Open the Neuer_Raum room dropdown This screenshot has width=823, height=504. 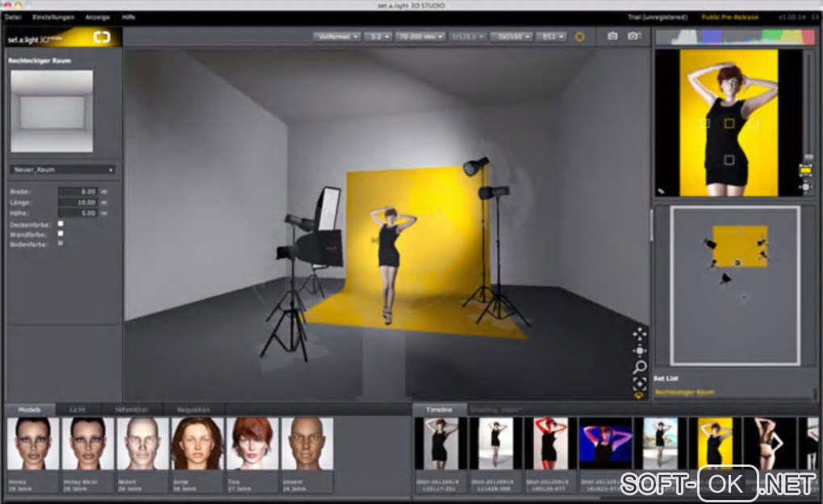(x=63, y=170)
